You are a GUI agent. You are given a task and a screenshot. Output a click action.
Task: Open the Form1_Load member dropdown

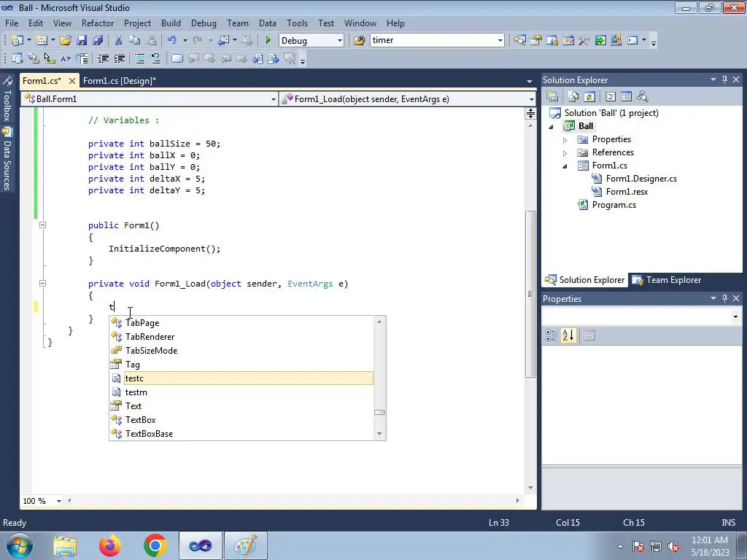(x=531, y=99)
